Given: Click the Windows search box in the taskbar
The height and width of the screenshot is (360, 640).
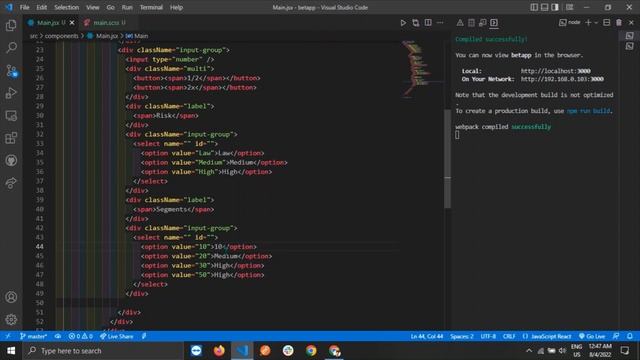Looking at the screenshot, I should click(103, 351).
